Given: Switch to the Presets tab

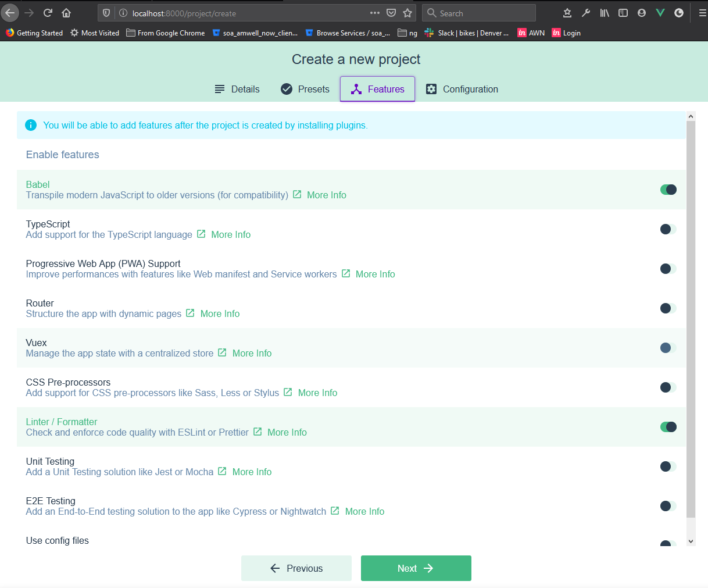Looking at the screenshot, I should click(305, 89).
